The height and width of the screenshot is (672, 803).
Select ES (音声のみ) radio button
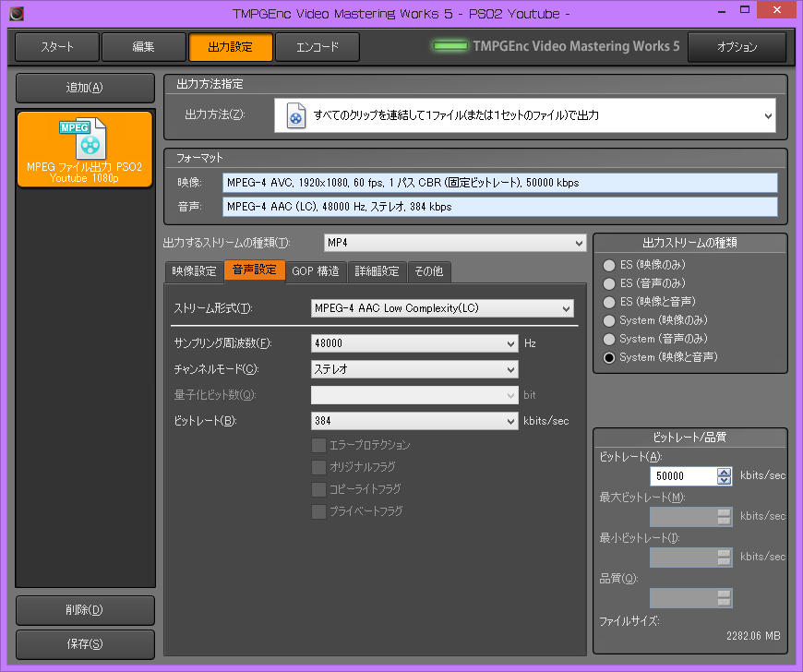609,283
